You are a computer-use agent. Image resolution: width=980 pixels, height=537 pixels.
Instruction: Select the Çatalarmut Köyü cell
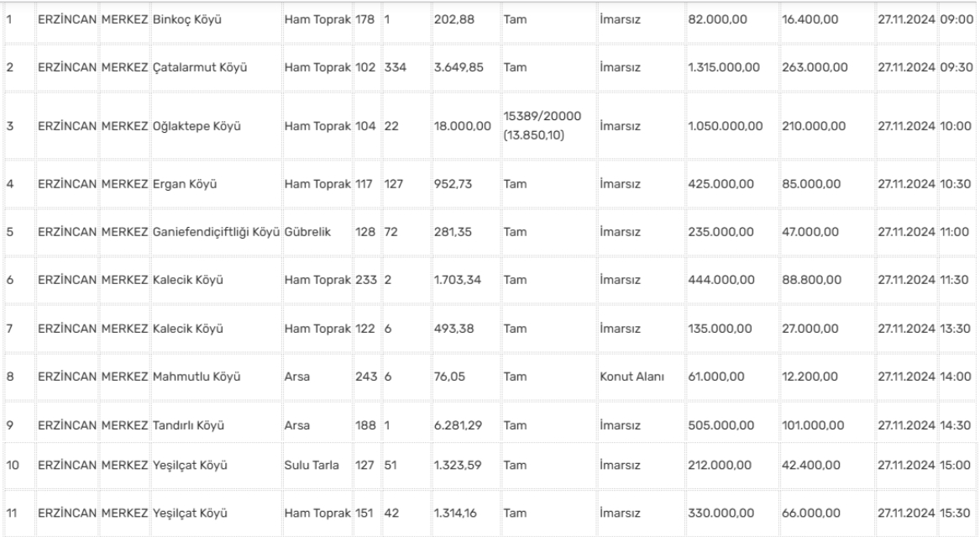coord(192,66)
